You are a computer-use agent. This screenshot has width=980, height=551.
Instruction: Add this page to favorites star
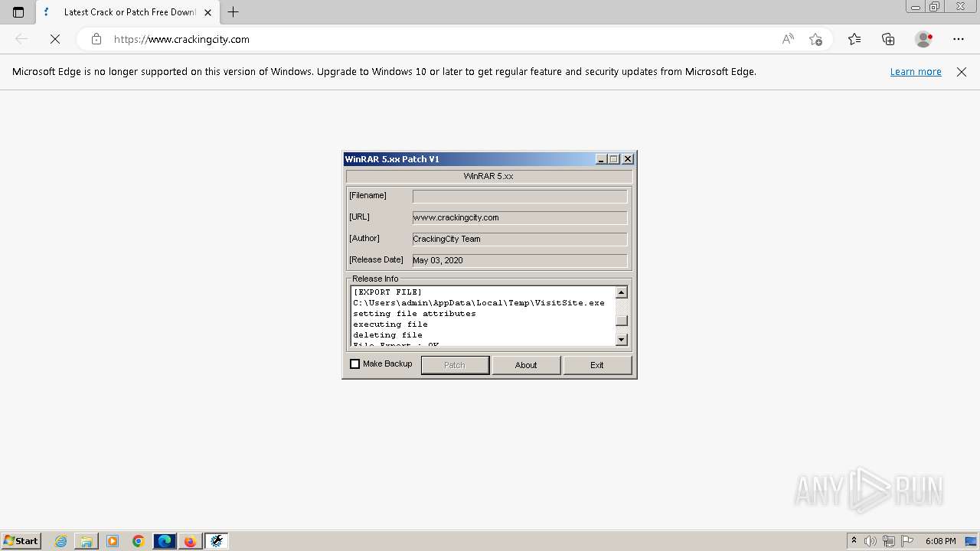coord(815,39)
